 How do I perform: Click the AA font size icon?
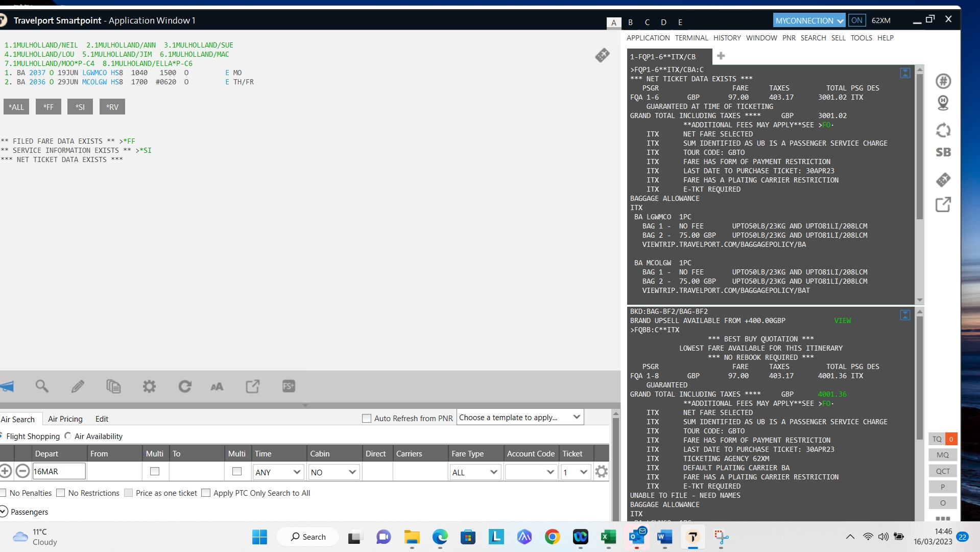[x=217, y=386]
